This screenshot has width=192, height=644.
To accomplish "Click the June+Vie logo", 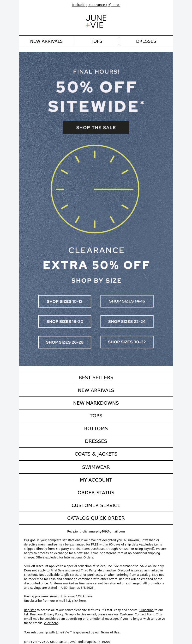I will point(96,21).
